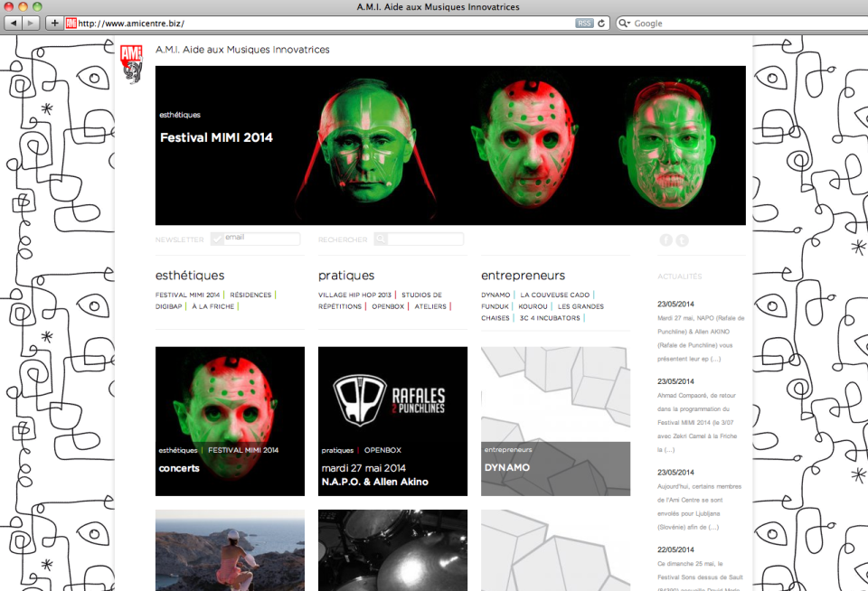The height and width of the screenshot is (591, 868).
Task: Select the amicentre.biz address bar URL
Action: [x=131, y=23]
